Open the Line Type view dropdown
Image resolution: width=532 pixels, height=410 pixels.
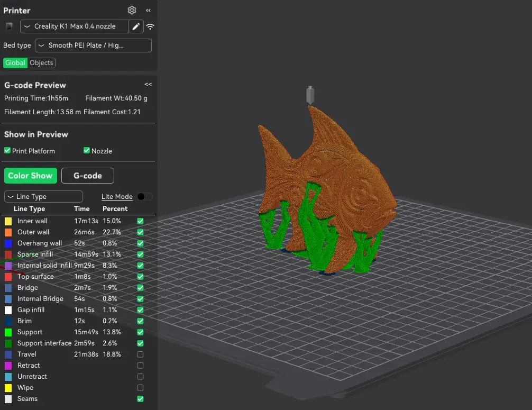pos(43,196)
